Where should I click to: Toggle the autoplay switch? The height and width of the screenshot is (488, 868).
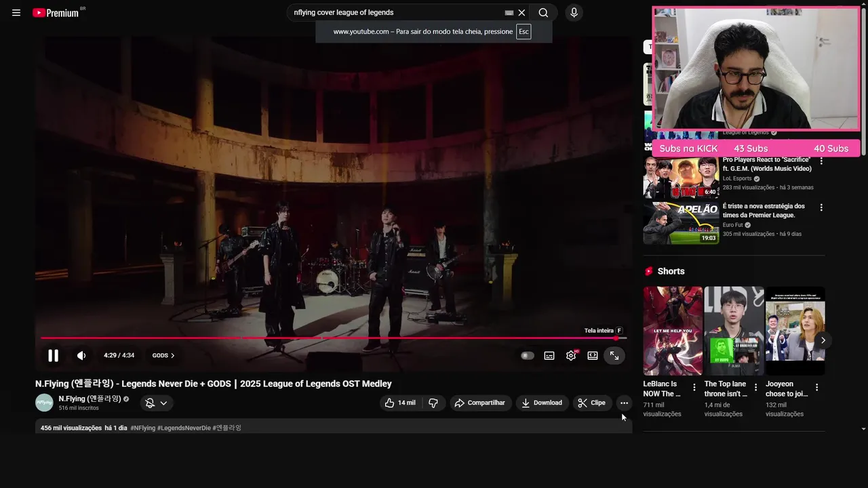coord(527,355)
